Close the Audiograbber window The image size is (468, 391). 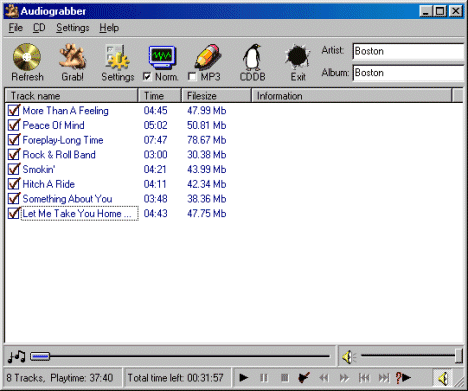[x=455, y=11]
